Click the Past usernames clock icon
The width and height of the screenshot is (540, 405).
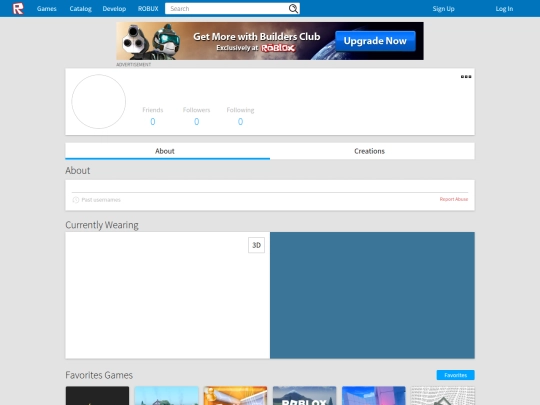(76, 200)
